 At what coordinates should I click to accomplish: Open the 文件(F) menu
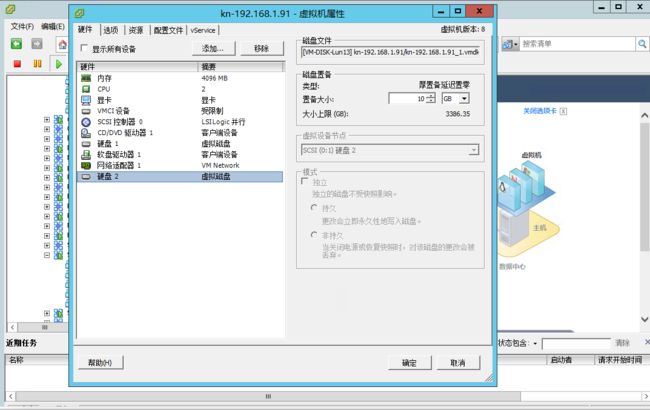coord(22,27)
